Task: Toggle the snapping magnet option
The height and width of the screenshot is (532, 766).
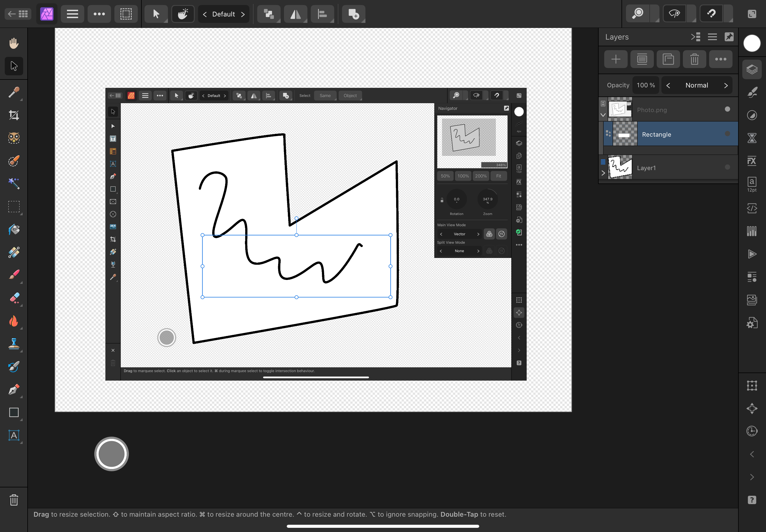Action: [712, 14]
